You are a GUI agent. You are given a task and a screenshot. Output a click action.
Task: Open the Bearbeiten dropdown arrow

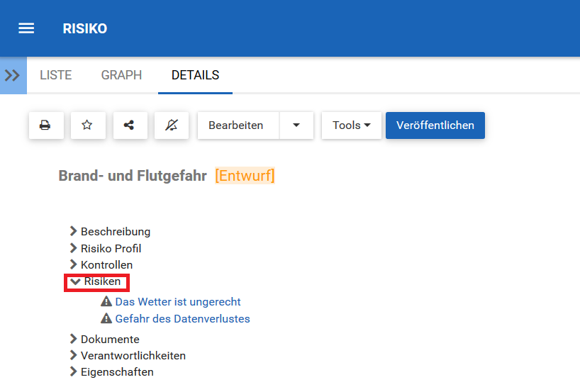(x=296, y=125)
